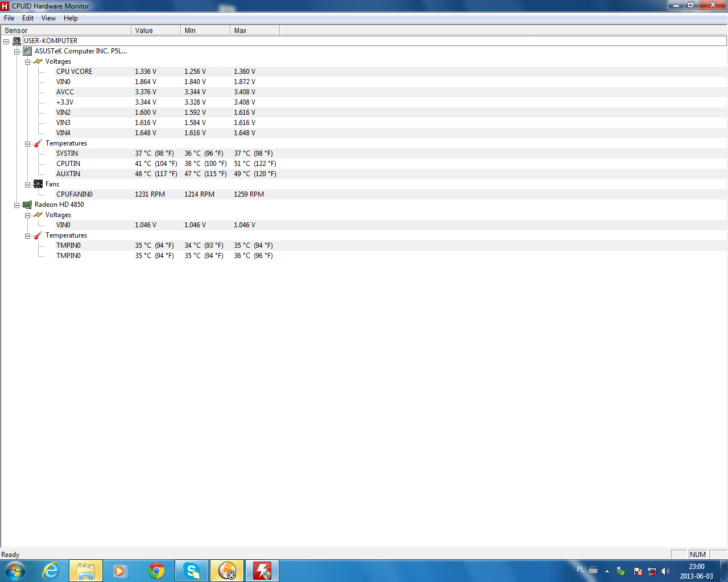Click the Min column header
Viewport: 728px width, 582px height.
[x=205, y=30]
